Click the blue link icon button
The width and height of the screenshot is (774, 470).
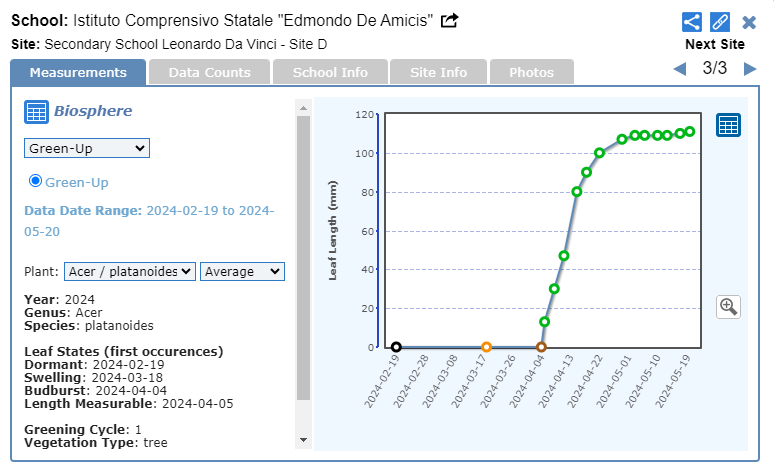click(720, 22)
